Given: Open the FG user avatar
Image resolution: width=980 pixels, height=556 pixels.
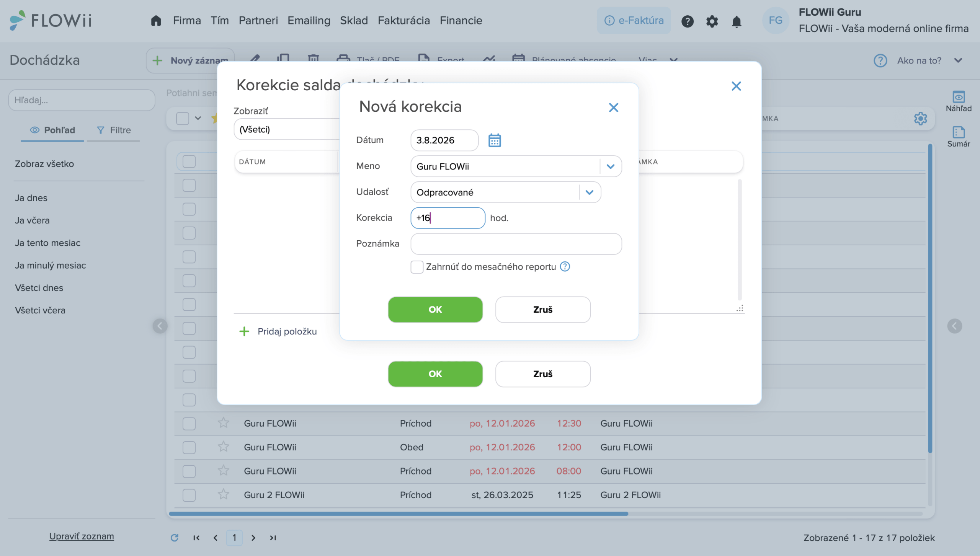Looking at the screenshot, I should 775,21.
